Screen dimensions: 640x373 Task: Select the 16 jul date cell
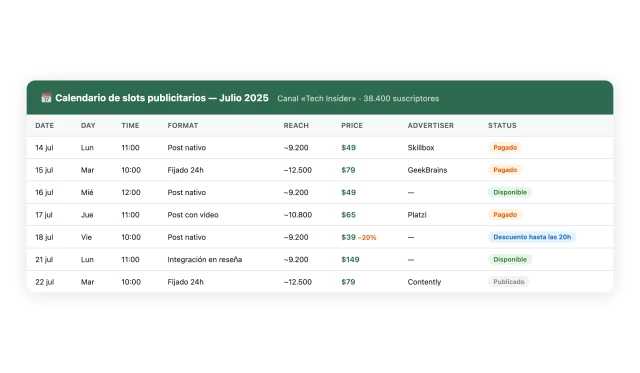pos(44,193)
